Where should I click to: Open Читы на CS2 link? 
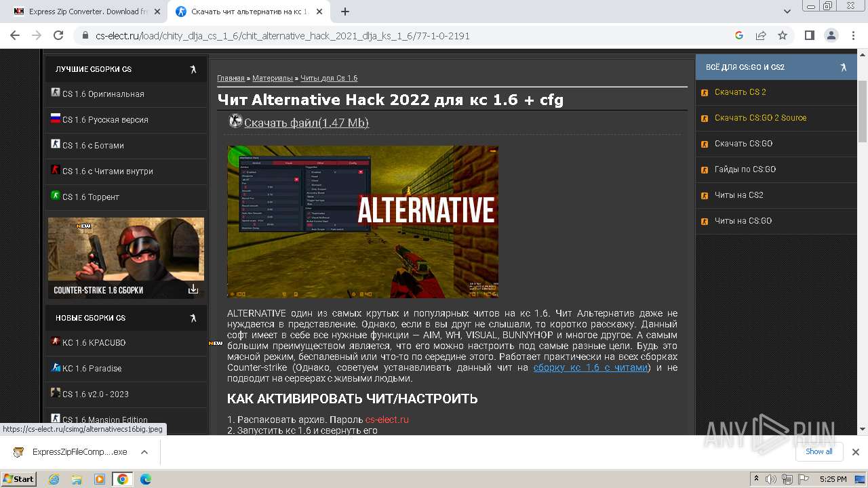[x=739, y=195]
